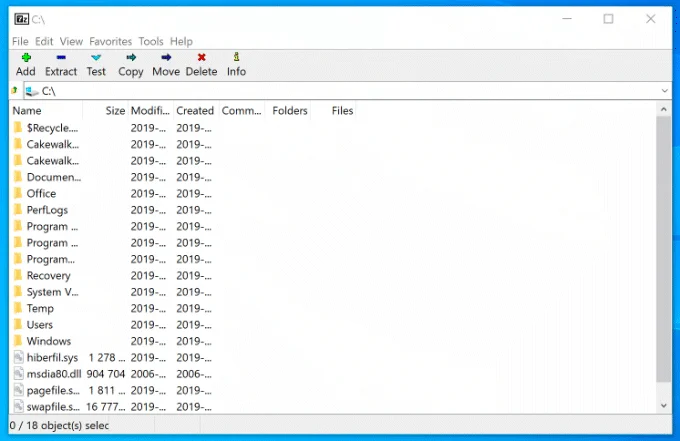Sort by the Name column header

pos(46,111)
